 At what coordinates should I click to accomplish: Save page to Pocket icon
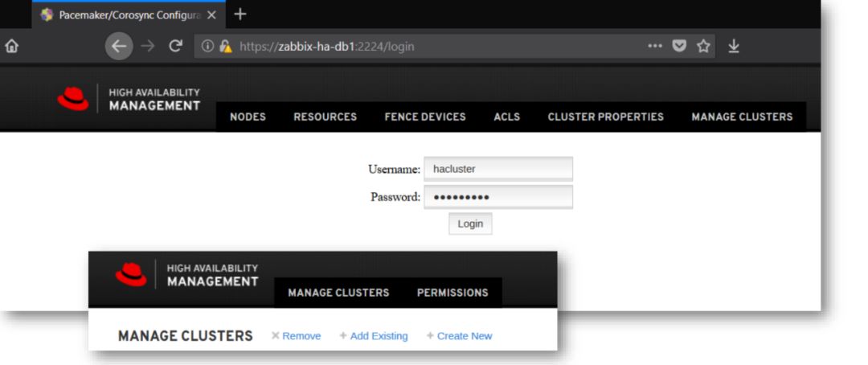click(x=679, y=46)
